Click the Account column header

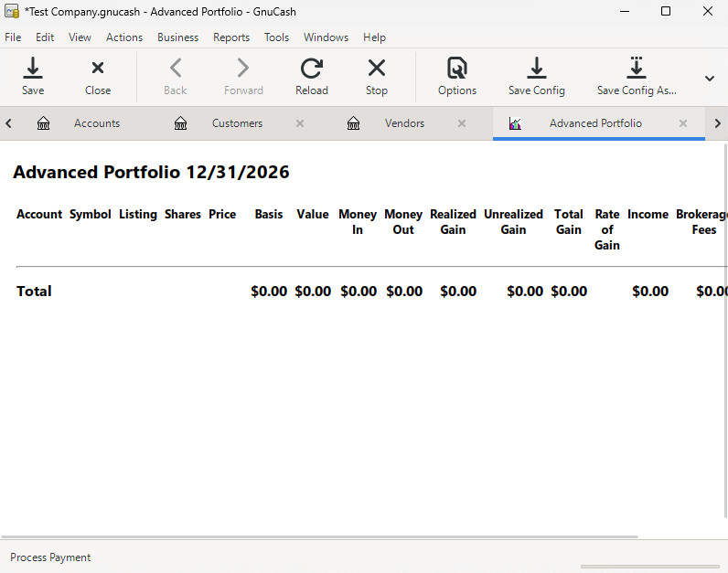pyautogui.click(x=39, y=215)
